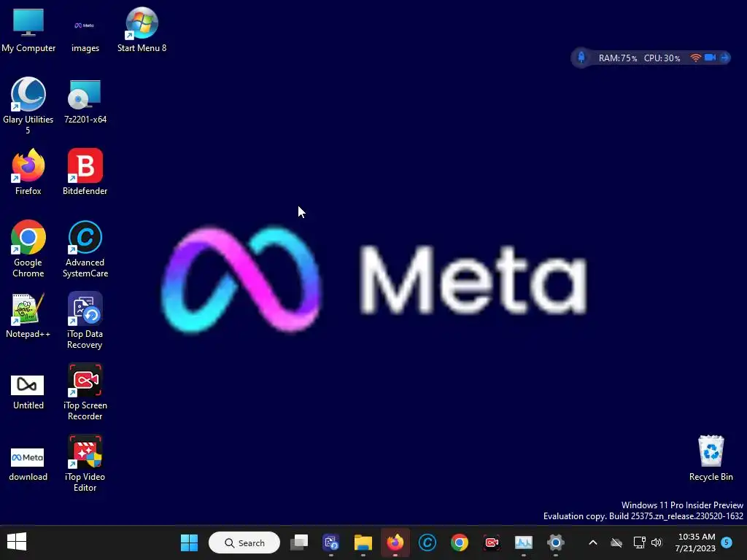Open Settings gear in the taskbar
This screenshot has width=747, height=560.
tap(555, 542)
